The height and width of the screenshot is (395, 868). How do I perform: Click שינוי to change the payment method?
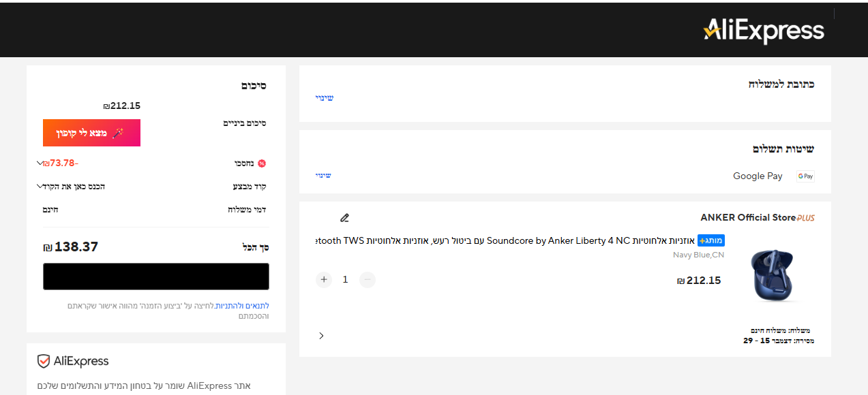[323, 176]
